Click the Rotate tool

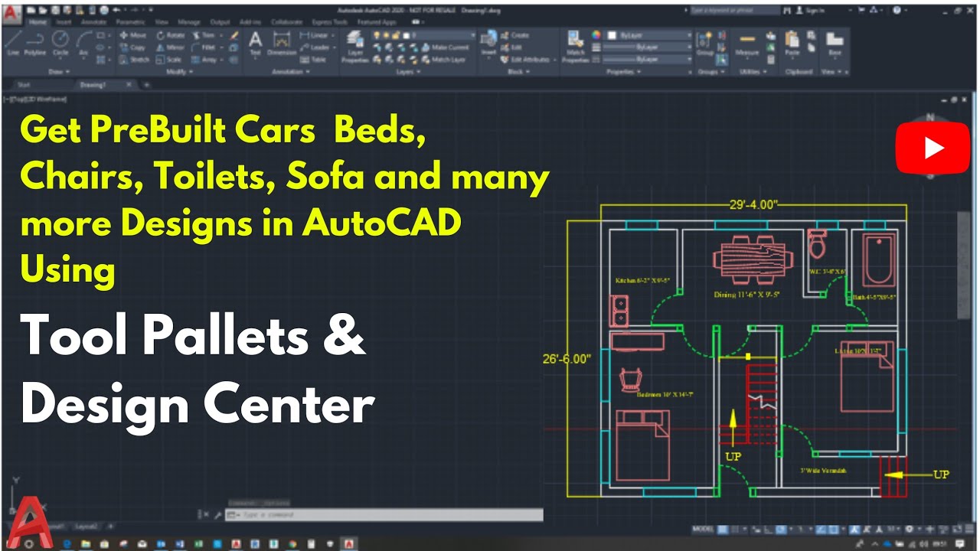pos(170,35)
